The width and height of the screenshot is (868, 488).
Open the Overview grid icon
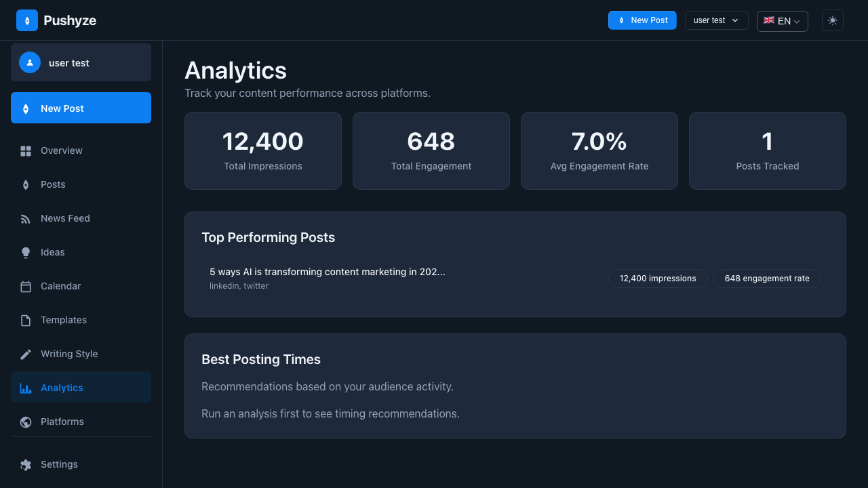pyautogui.click(x=26, y=150)
